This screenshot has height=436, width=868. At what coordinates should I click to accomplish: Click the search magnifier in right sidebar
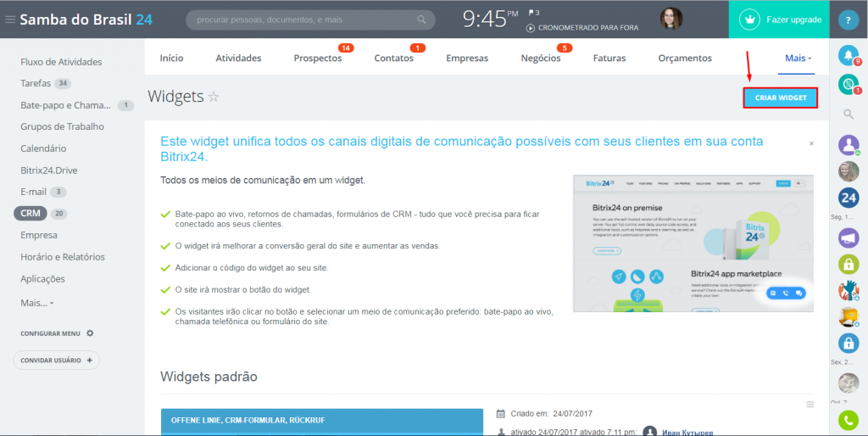(x=848, y=115)
